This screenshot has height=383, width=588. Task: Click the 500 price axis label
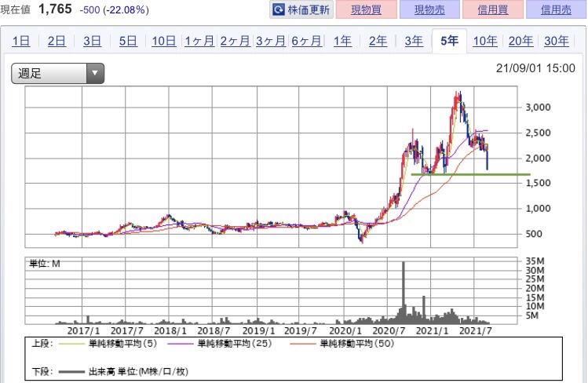coord(534,234)
